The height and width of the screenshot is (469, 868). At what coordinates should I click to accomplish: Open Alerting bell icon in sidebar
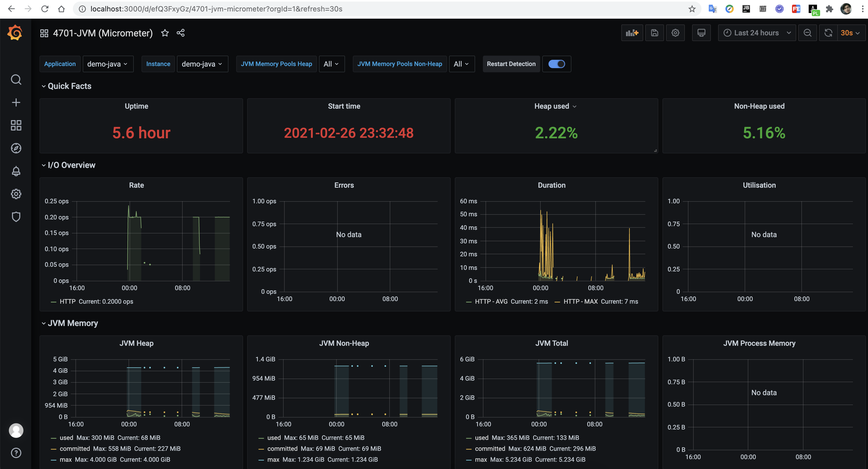click(16, 171)
